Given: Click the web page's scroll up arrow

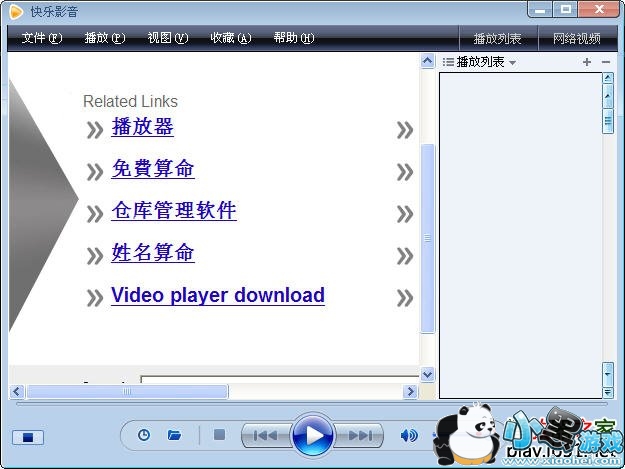Looking at the screenshot, I should pos(427,61).
